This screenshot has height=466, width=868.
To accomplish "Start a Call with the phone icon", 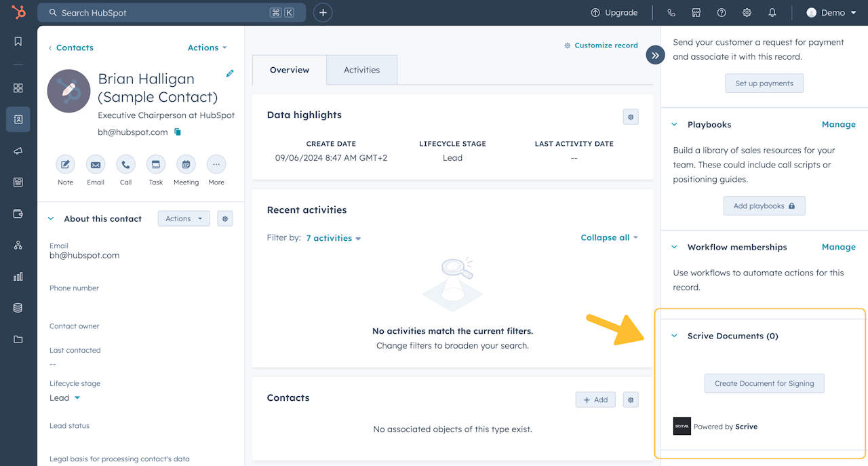I will pos(125,164).
